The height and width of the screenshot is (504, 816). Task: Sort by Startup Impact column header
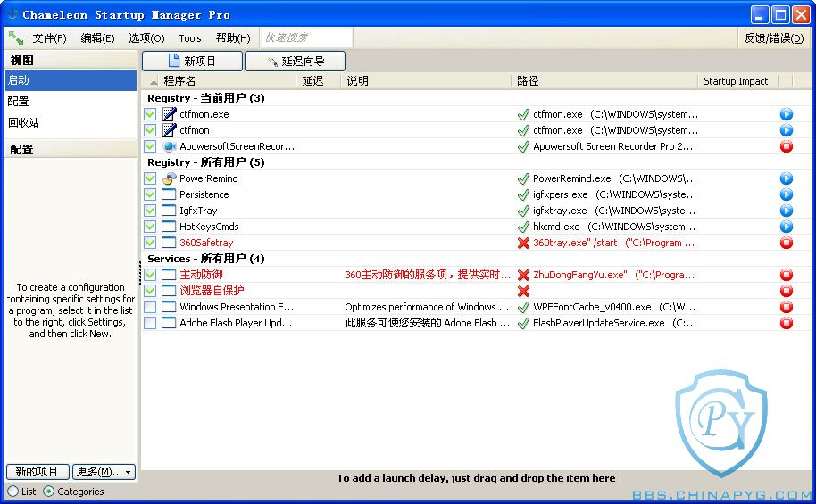pos(736,81)
